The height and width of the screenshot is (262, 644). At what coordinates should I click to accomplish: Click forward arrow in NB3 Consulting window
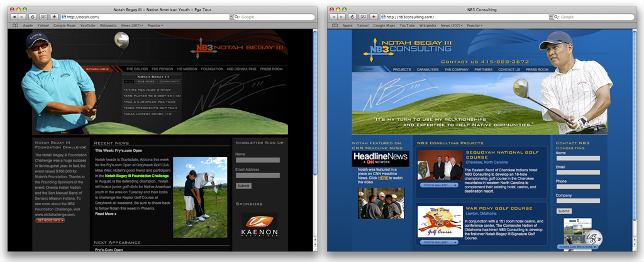point(341,17)
